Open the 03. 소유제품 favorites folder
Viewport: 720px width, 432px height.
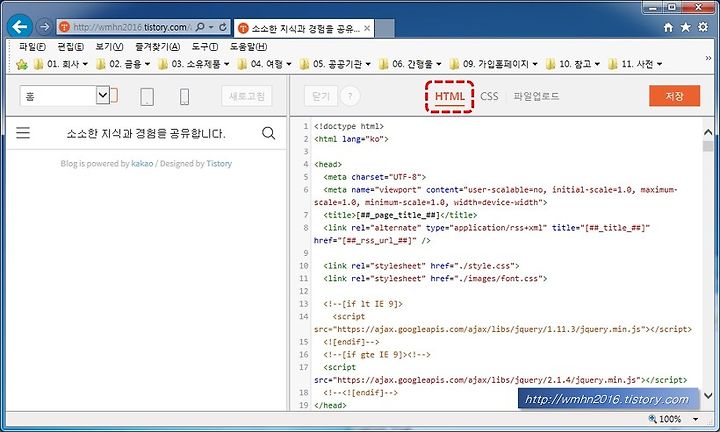[193, 64]
